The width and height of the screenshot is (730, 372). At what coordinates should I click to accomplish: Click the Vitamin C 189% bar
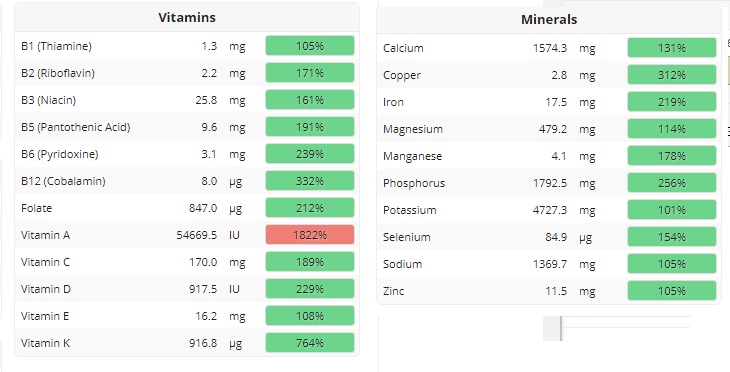coord(310,262)
